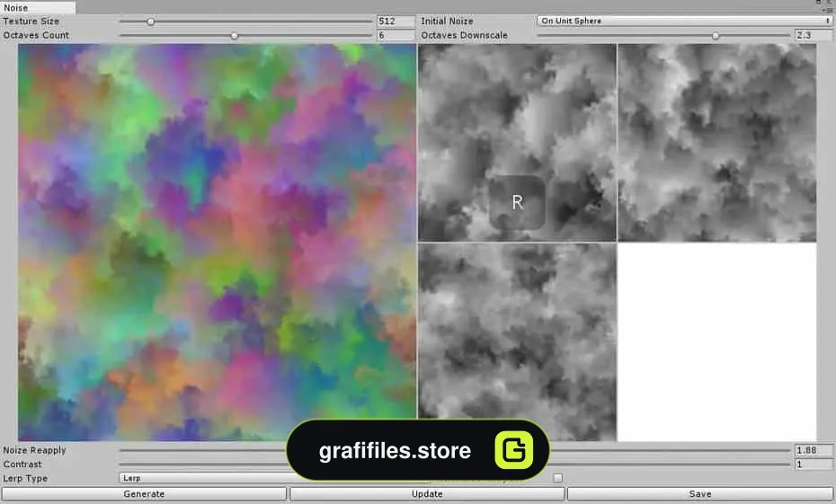The height and width of the screenshot is (504, 836).
Task: Click the Noize Reapply label
Action: pos(35,450)
